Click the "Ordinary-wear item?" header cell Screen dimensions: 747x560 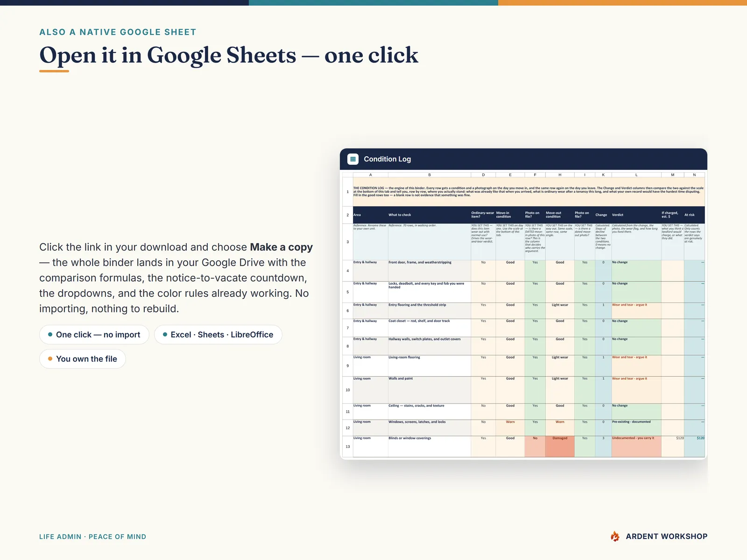(483, 215)
